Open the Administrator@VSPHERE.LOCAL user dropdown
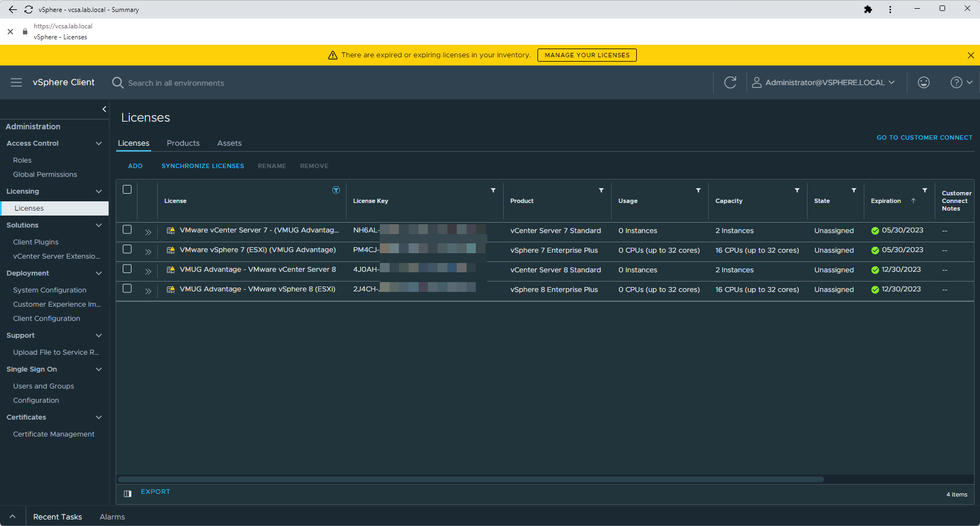Image resolution: width=980 pixels, height=526 pixels. [823, 82]
